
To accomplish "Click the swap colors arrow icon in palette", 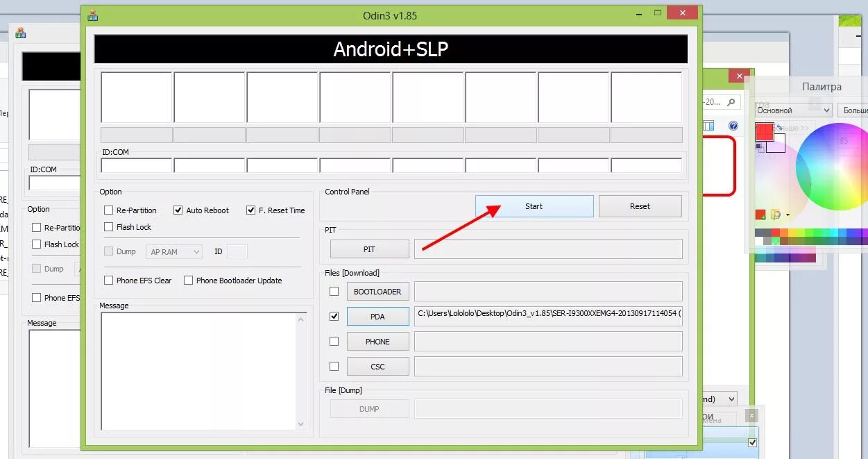I will pos(780,128).
